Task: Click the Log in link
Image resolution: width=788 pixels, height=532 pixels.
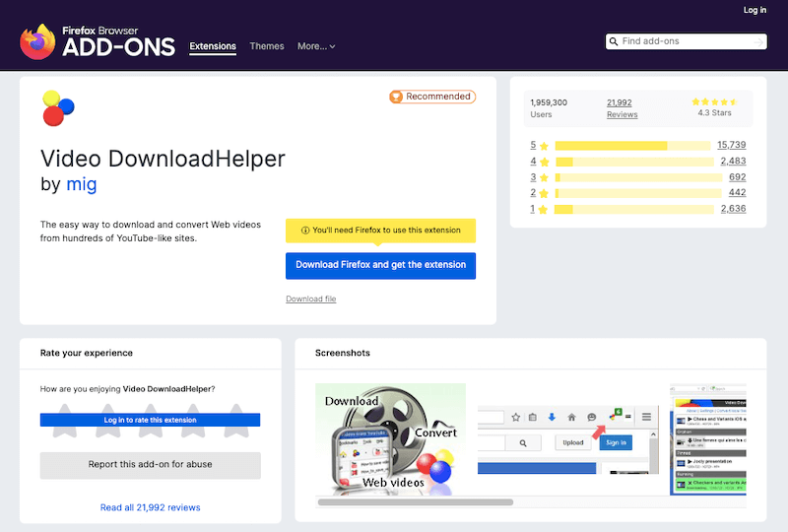Action: coord(755,10)
